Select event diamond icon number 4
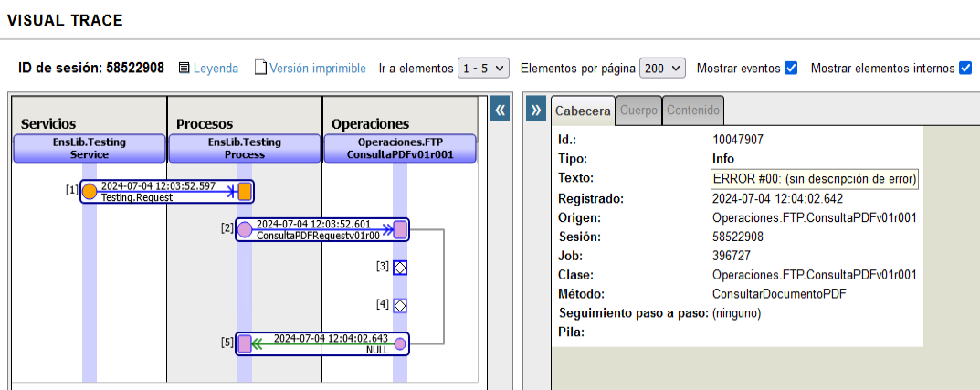 400,306
